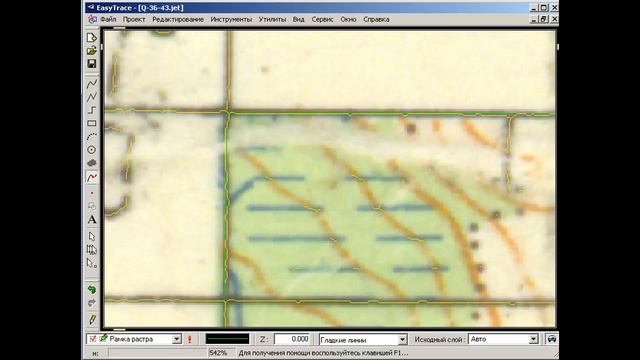Image resolution: width=640 pixels, height=360 pixels.
Task: Select the yellow pencil edit tool
Action: pos(92,319)
